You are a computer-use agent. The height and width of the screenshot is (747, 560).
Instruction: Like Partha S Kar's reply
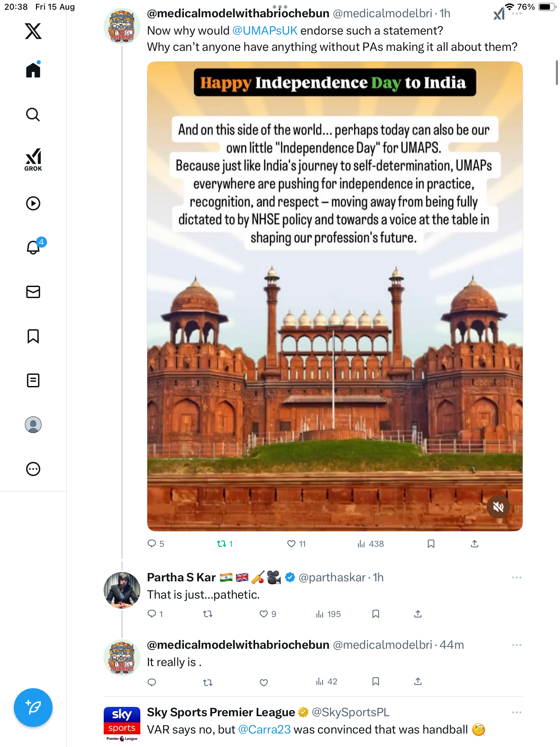pyautogui.click(x=264, y=614)
